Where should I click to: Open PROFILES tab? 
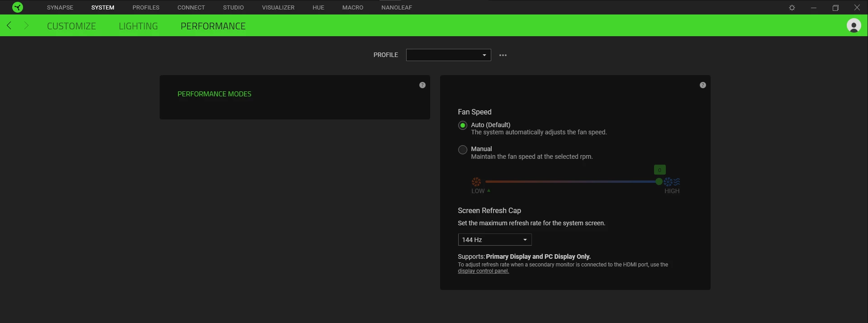[x=146, y=8]
